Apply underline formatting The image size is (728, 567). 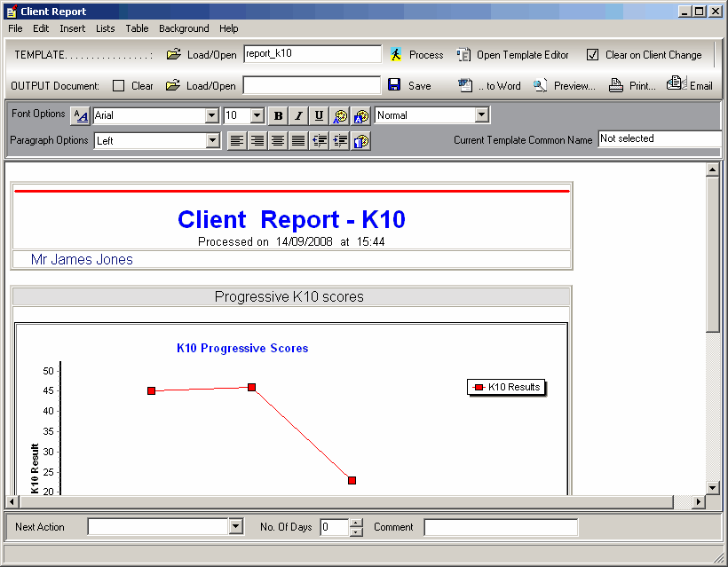pos(319,115)
